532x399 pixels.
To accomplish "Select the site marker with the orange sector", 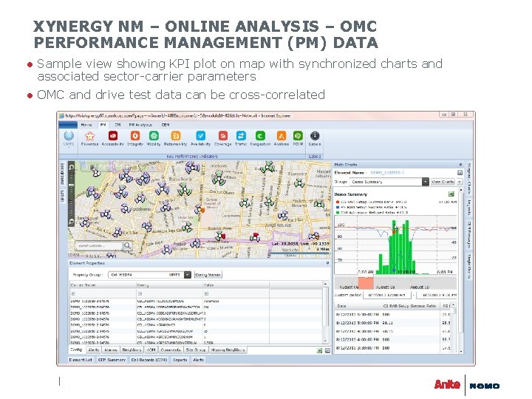I will pyautogui.click(x=199, y=209).
